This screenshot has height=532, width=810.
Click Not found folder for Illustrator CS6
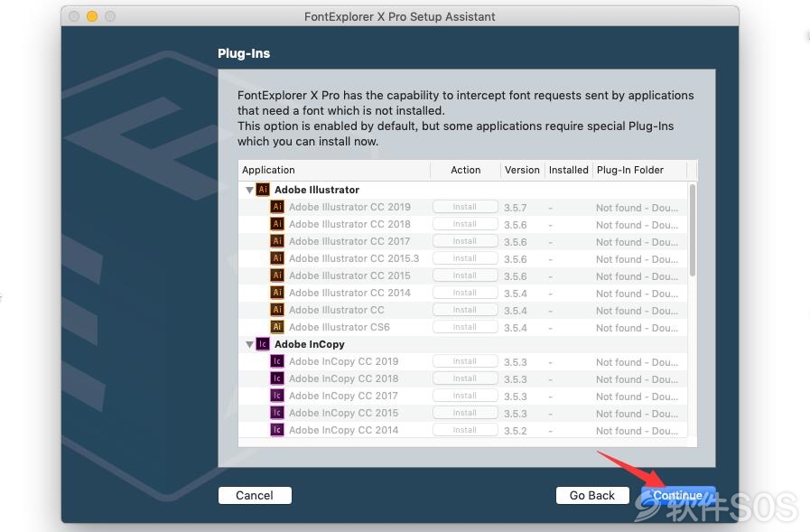637,328
